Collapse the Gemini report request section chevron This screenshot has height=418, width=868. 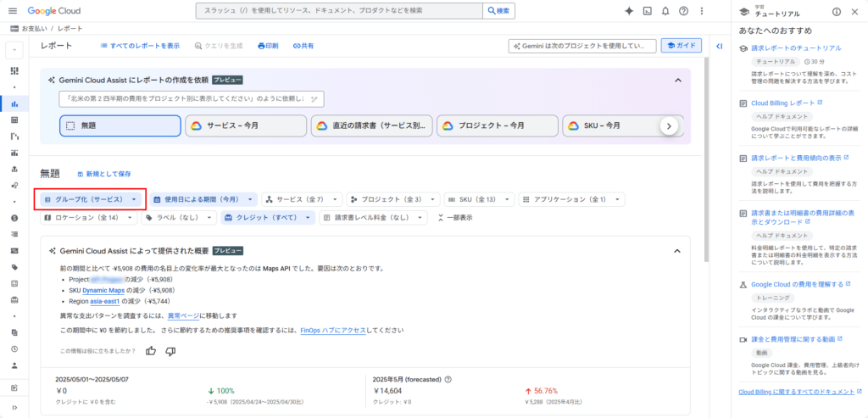[677, 81]
